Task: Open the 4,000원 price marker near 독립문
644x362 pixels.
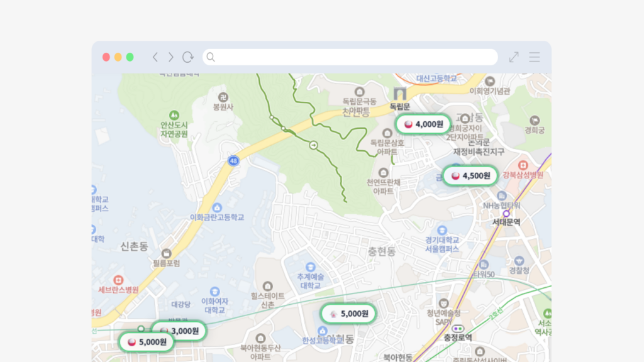Action: click(423, 124)
